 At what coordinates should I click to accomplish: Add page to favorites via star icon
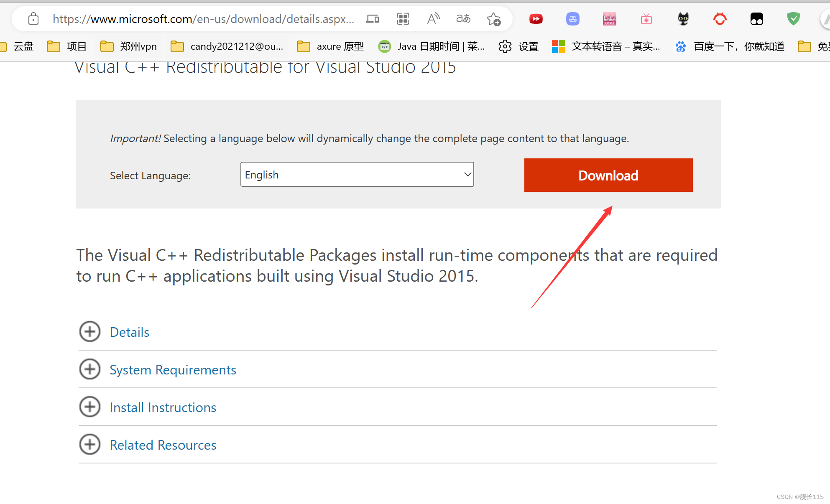point(493,19)
